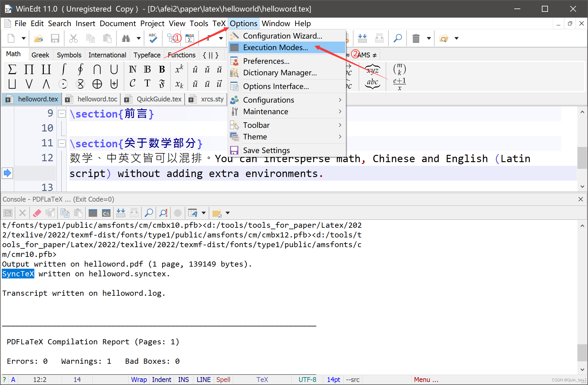Toggle LINE mode in status bar
The height and width of the screenshot is (385, 588).
(x=203, y=380)
